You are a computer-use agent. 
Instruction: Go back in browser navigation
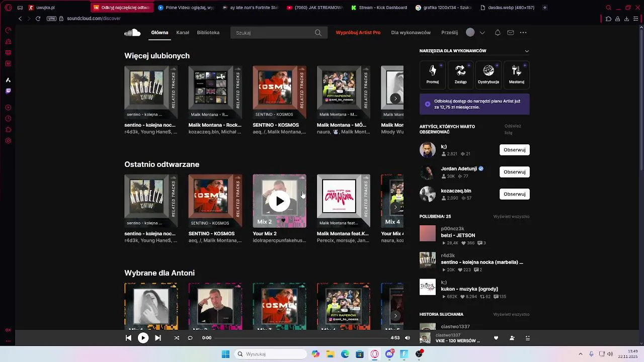click(x=20, y=19)
